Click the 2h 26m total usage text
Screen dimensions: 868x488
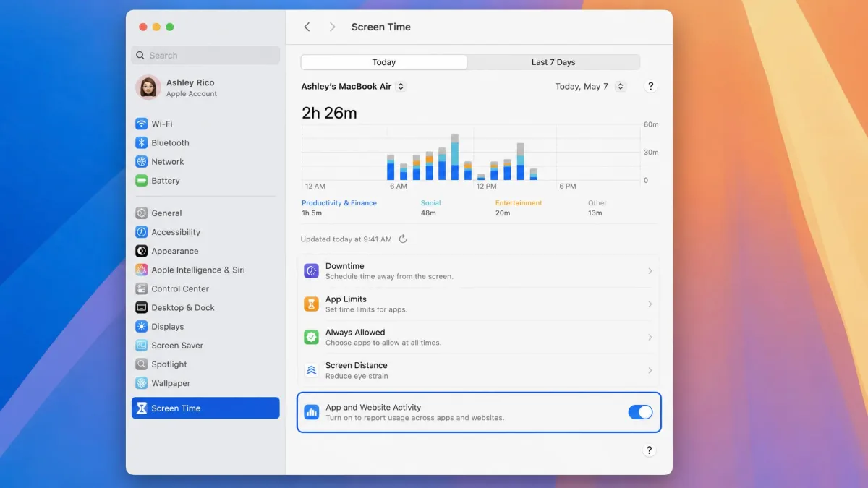point(329,113)
